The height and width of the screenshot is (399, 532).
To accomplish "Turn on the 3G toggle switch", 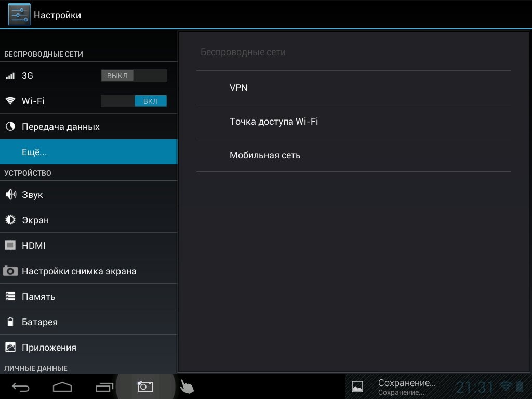I will pos(134,76).
